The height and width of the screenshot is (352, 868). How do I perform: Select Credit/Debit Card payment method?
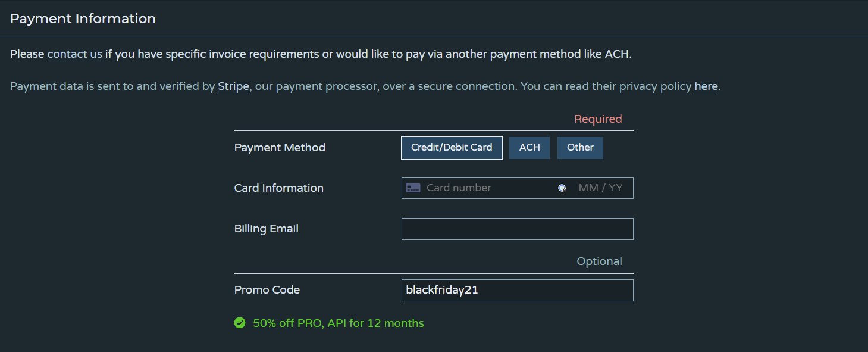click(452, 148)
